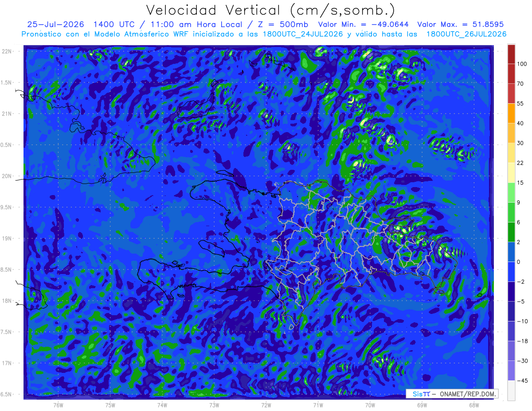Click the colorbar value '15'
532x411 pixels.
[520, 183]
